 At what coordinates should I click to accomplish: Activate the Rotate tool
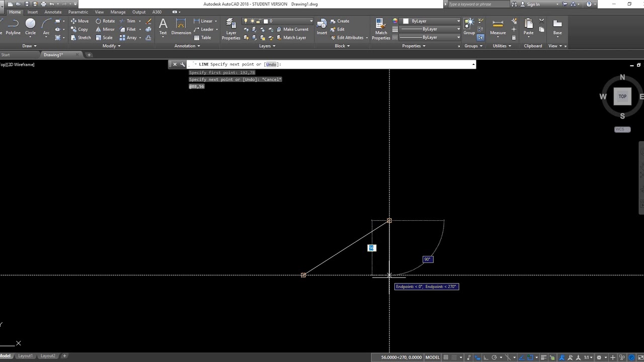[x=105, y=21]
